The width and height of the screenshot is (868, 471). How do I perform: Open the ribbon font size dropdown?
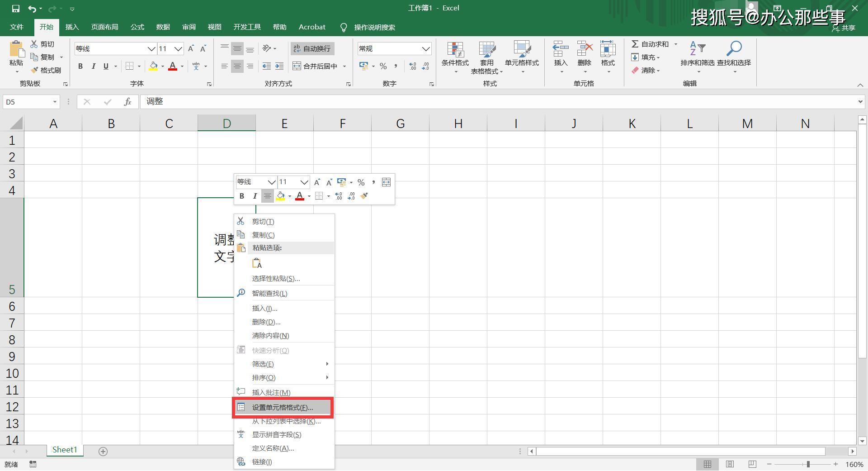coord(178,48)
